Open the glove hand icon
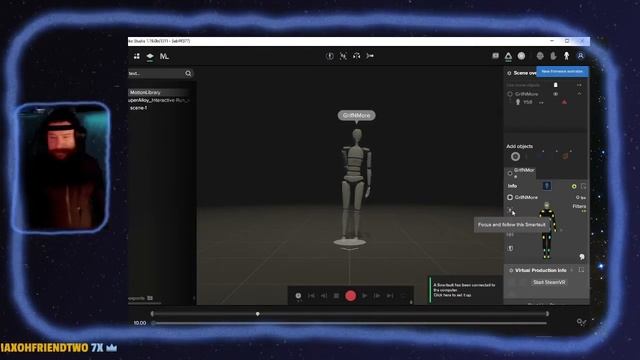The height and width of the screenshot is (360, 640). [553, 56]
